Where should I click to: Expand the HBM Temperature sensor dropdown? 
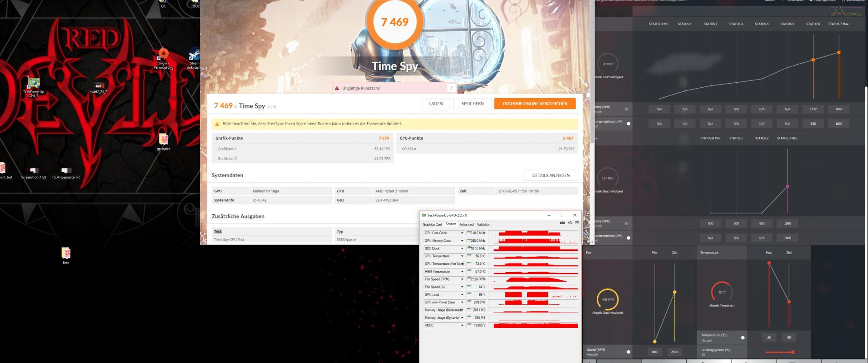point(462,272)
